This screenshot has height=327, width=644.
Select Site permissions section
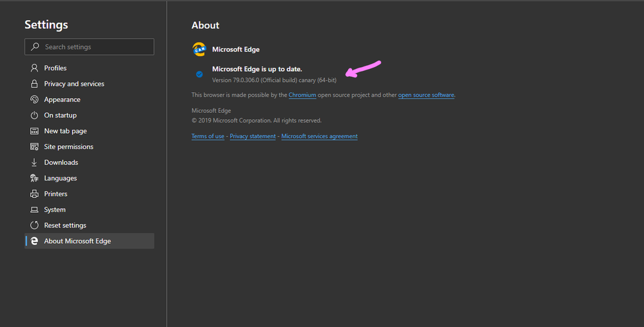pos(90,146)
